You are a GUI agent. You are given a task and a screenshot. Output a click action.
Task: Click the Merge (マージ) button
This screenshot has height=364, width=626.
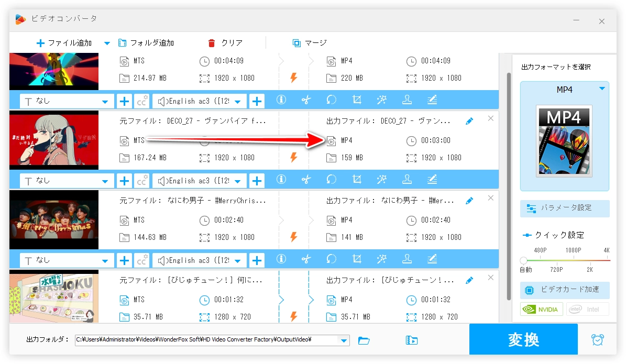tap(310, 43)
